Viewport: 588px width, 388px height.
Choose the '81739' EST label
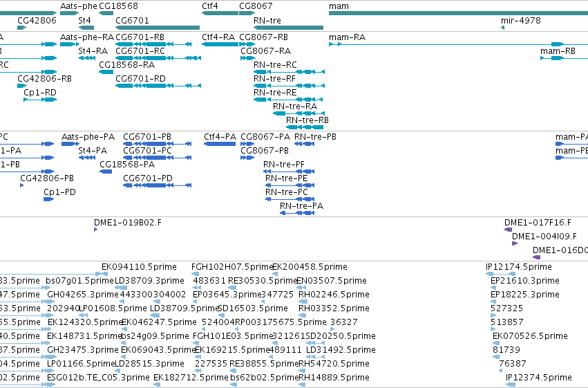(506, 350)
